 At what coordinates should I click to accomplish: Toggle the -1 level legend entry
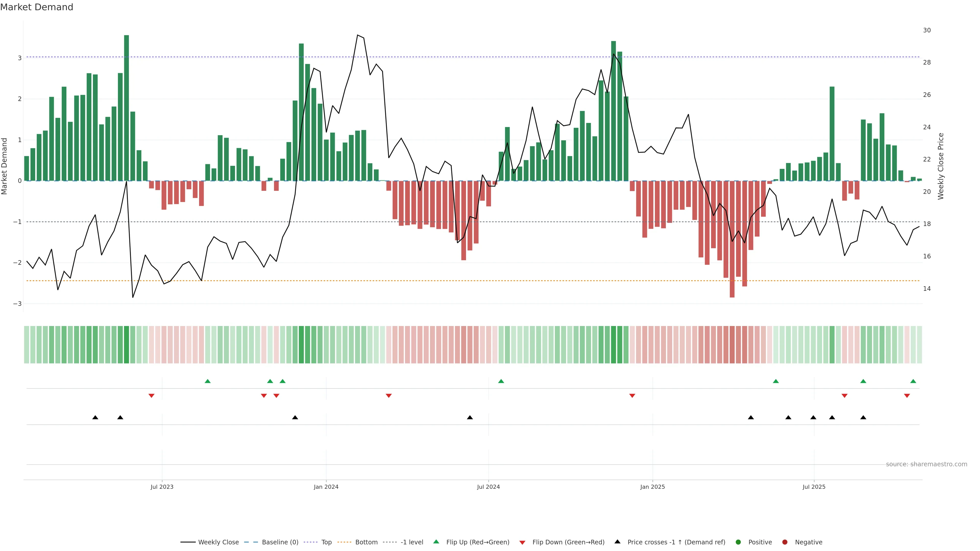(412, 542)
